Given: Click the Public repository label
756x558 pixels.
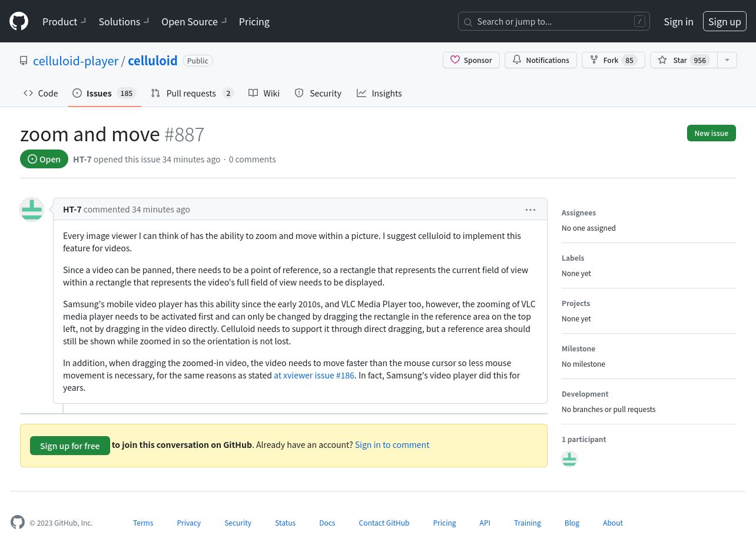Looking at the screenshot, I should coord(198,61).
